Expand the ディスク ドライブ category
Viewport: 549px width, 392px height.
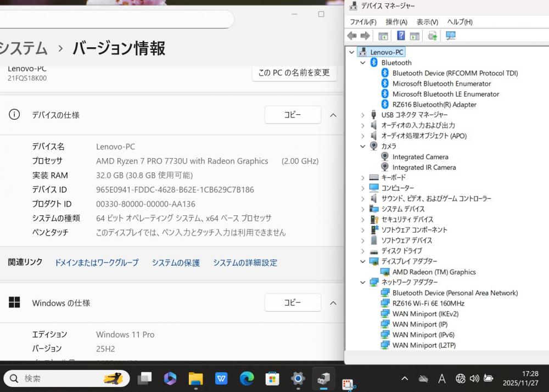(362, 251)
